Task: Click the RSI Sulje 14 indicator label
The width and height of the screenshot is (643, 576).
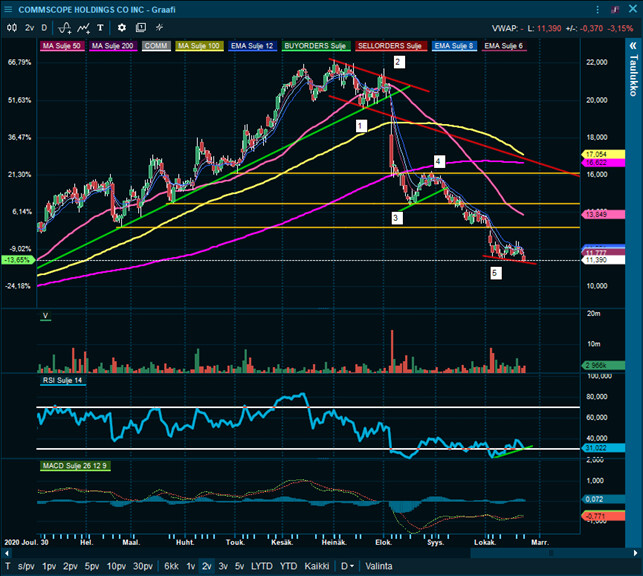Action: click(62, 380)
